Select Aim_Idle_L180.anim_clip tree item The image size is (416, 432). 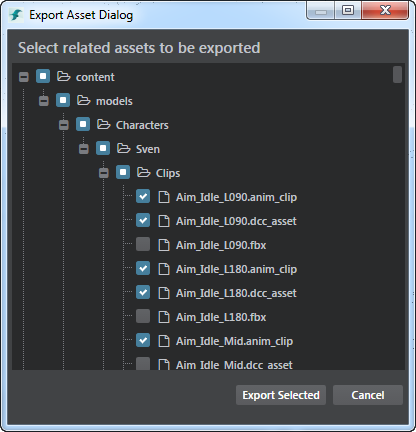tap(236, 269)
